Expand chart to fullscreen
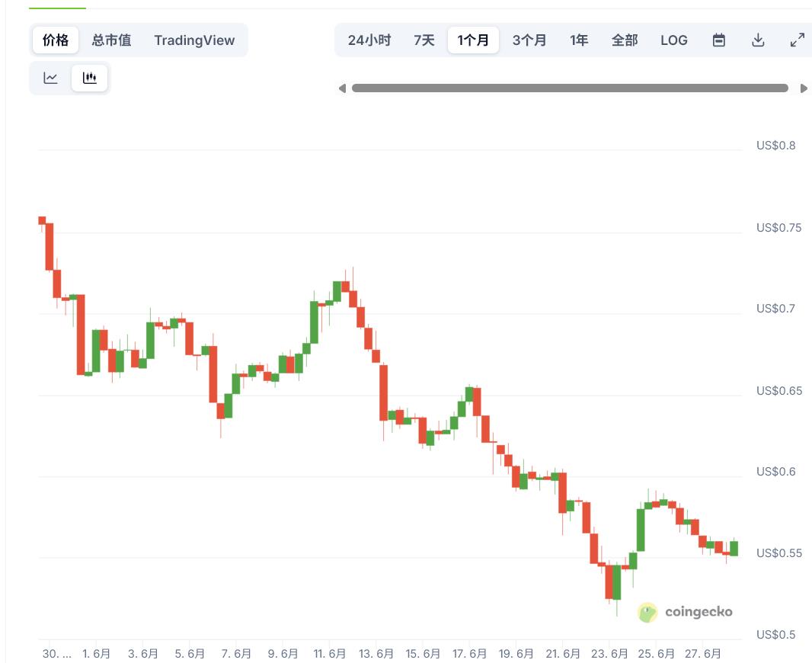This screenshot has width=812, height=663. (798, 40)
